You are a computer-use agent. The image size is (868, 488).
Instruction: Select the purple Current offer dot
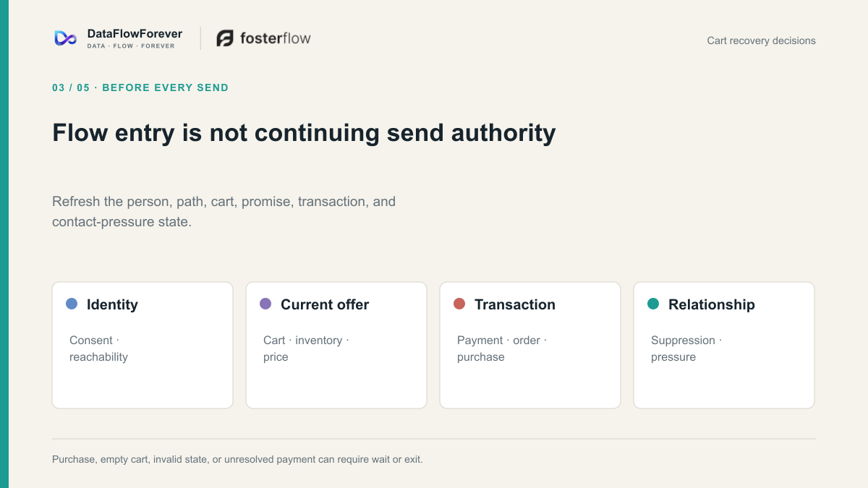265,304
